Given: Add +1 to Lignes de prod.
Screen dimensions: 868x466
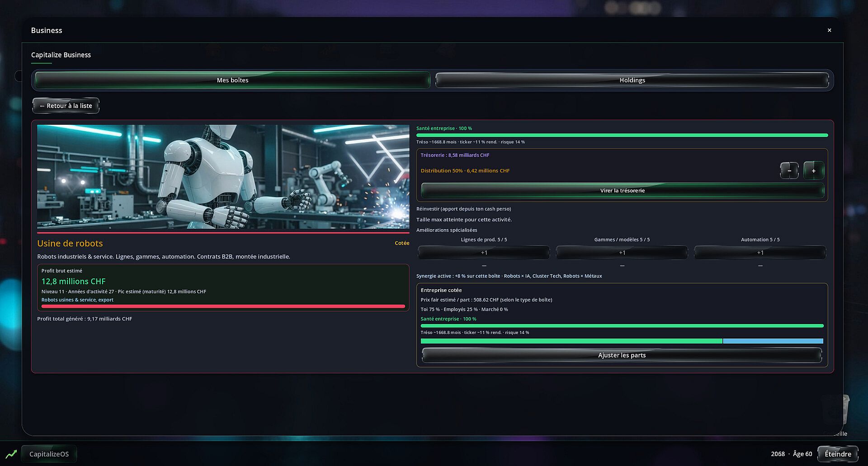Looking at the screenshot, I should pyautogui.click(x=484, y=253).
